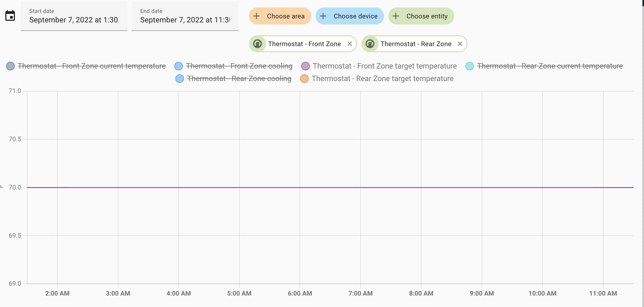Click the purple 70.0 line on the chart
The height and width of the screenshot is (307, 644).
(x=330, y=187)
